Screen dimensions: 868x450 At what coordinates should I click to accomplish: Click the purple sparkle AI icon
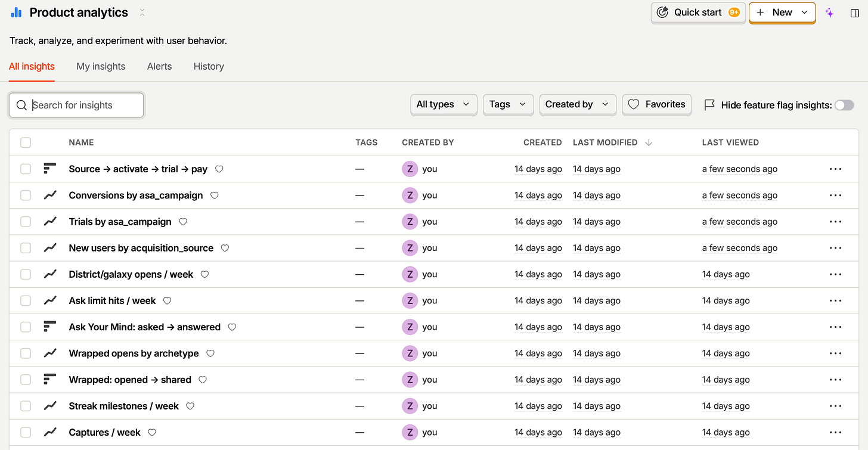830,13
